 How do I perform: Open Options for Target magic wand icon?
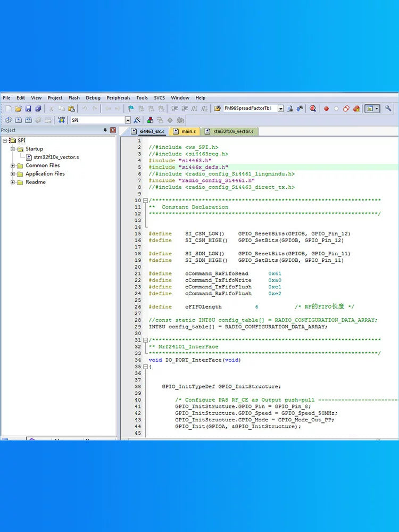137,120
